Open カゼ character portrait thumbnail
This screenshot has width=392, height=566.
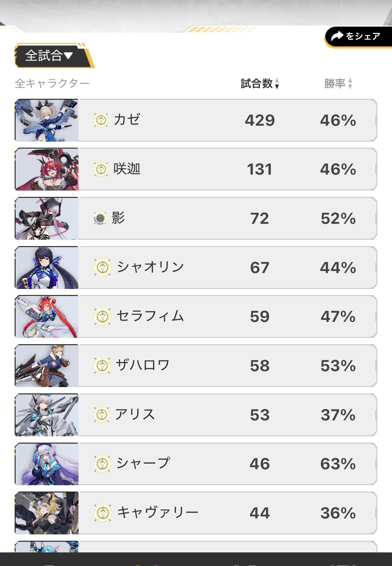[47, 120]
